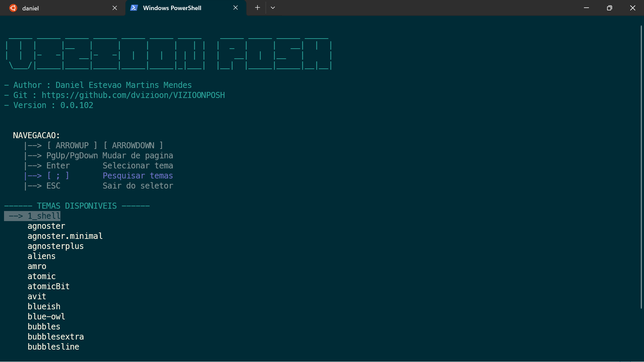Open a new terminal tab
This screenshot has height=362, width=644.
[x=257, y=8]
